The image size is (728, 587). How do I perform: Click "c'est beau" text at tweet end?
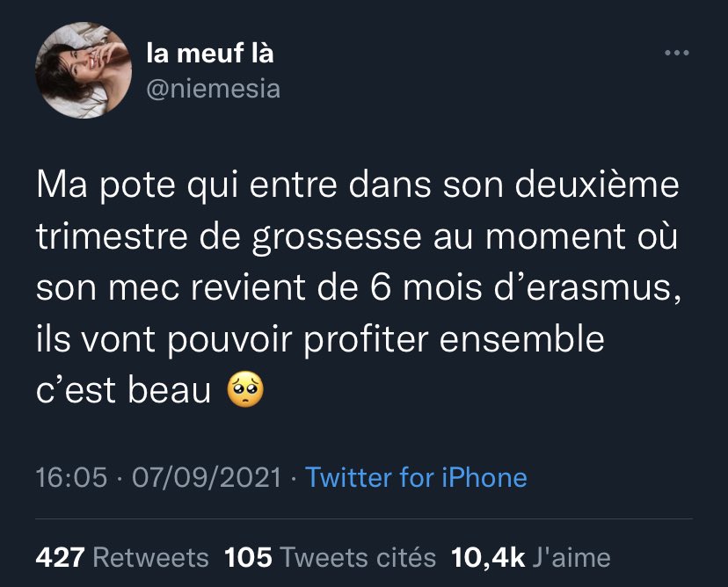[124, 389]
